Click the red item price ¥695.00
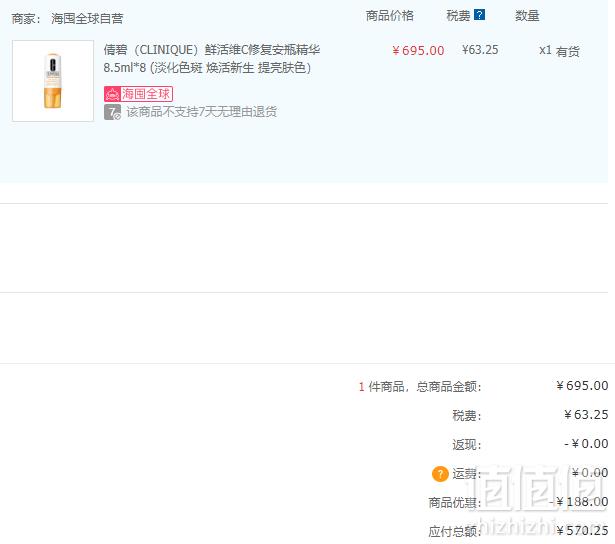 [x=418, y=51]
